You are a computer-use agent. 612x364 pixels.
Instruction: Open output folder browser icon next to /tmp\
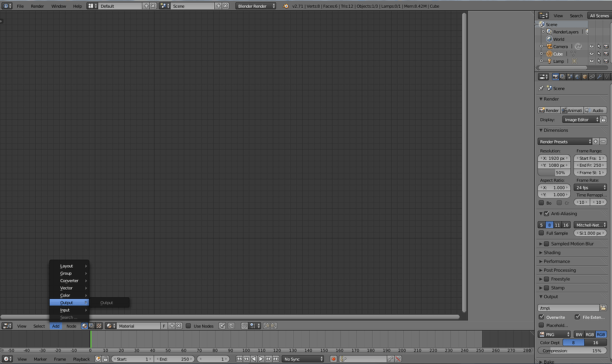click(x=603, y=308)
